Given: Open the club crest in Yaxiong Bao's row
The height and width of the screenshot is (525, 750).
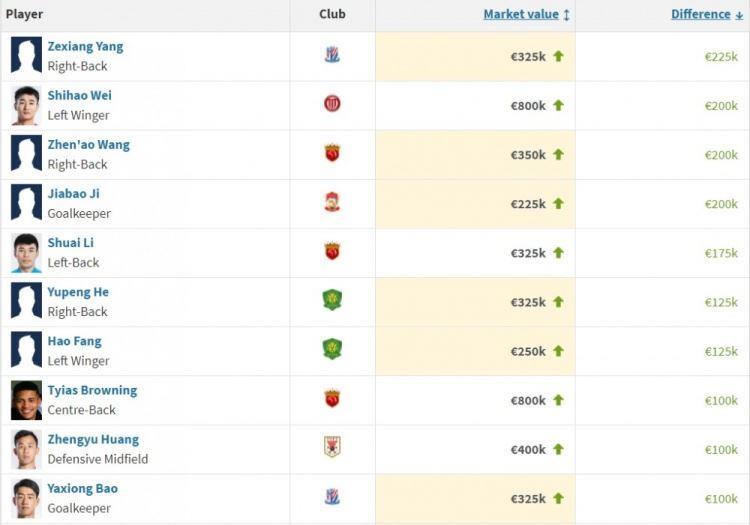Looking at the screenshot, I should click(332, 497).
